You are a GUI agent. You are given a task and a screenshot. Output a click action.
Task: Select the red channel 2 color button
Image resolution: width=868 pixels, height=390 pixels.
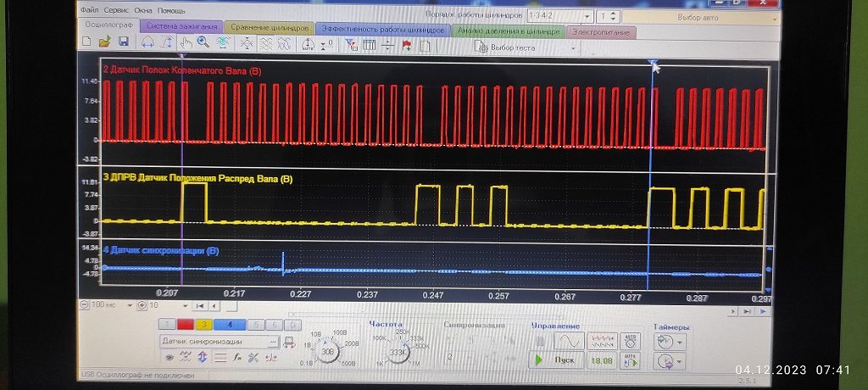(x=185, y=326)
